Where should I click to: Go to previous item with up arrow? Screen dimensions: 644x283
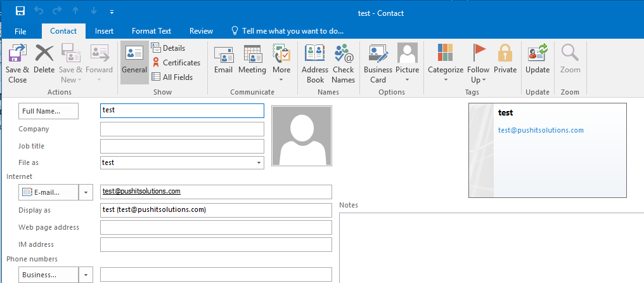[x=75, y=11]
